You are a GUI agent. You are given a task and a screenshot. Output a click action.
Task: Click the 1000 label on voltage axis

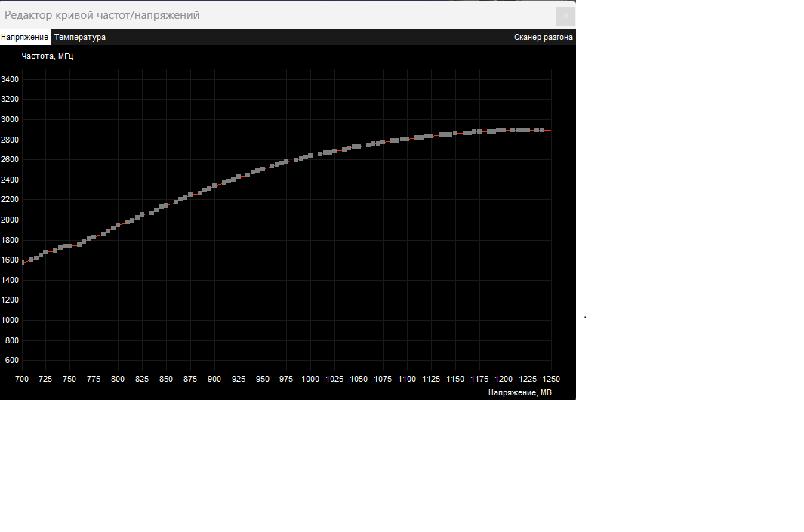(310, 379)
